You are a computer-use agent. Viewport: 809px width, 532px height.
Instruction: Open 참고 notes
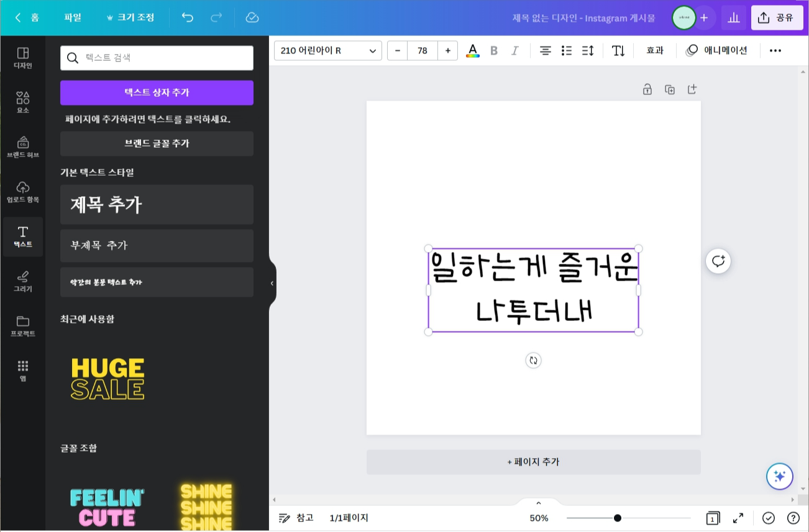(x=296, y=518)
